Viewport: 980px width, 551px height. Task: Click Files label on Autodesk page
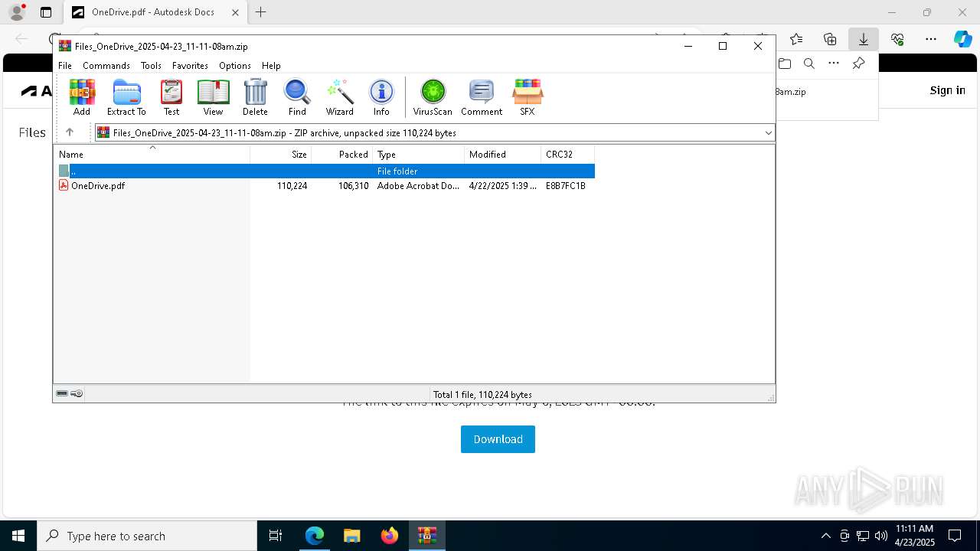pyautogui.click(x=32, y=132)
